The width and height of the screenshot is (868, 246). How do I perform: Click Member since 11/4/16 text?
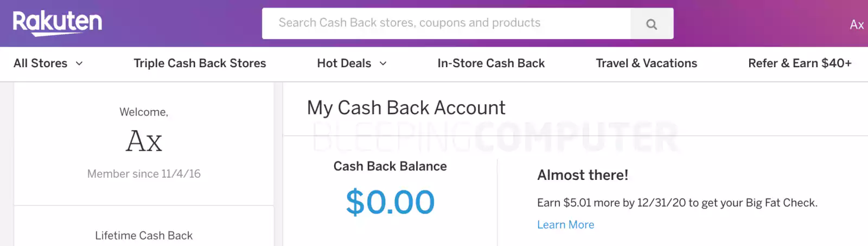click(144, 174)
